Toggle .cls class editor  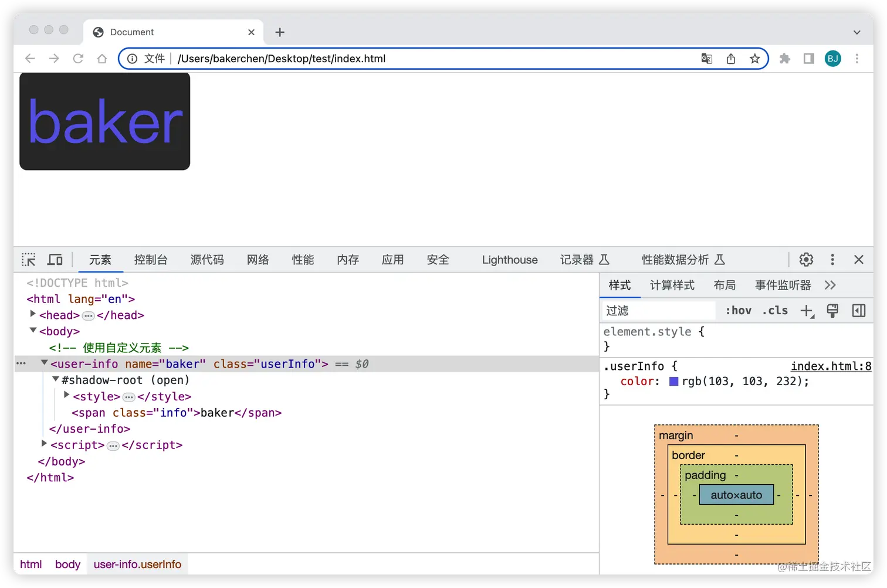pos(775,311)
